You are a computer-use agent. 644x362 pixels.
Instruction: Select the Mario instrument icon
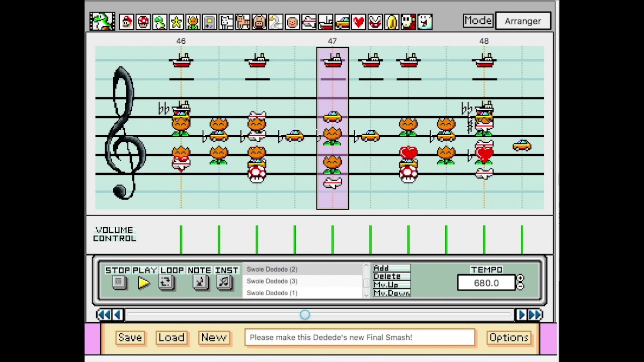pyautogui.click(x=127, y=22)
